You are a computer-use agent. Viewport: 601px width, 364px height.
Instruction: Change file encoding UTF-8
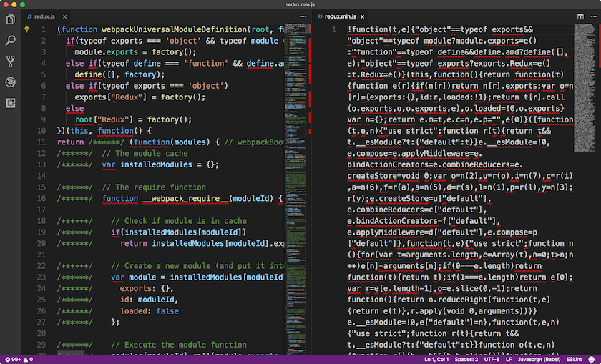(x=492, y=360)
